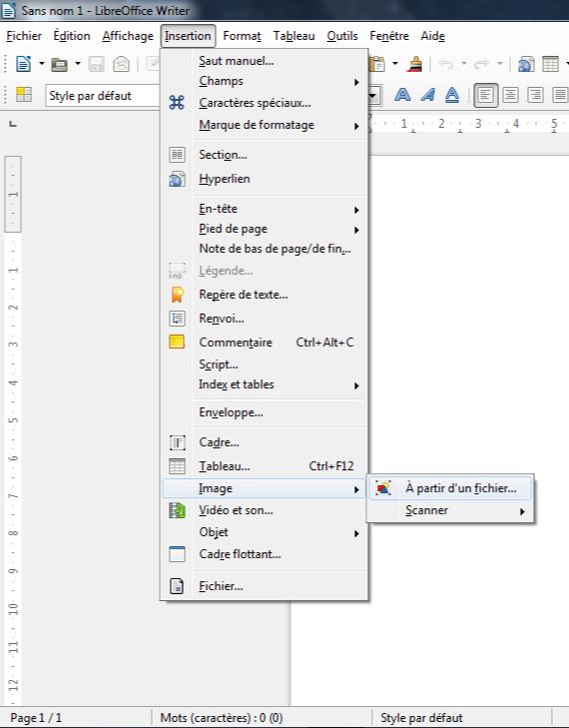Click the special characters icon in the menu
The width and height of the screenshot is (569, 728).
[x=177, y=102]
